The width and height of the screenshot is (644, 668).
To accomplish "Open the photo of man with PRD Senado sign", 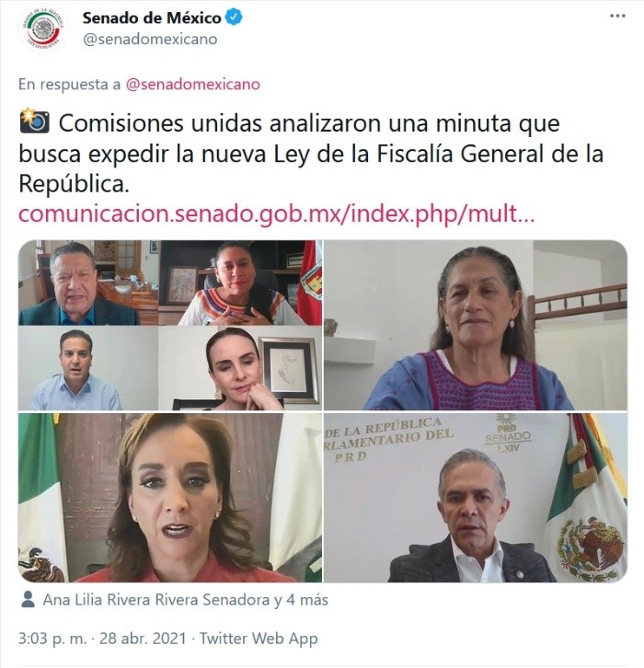I will (x=476, y=497).
